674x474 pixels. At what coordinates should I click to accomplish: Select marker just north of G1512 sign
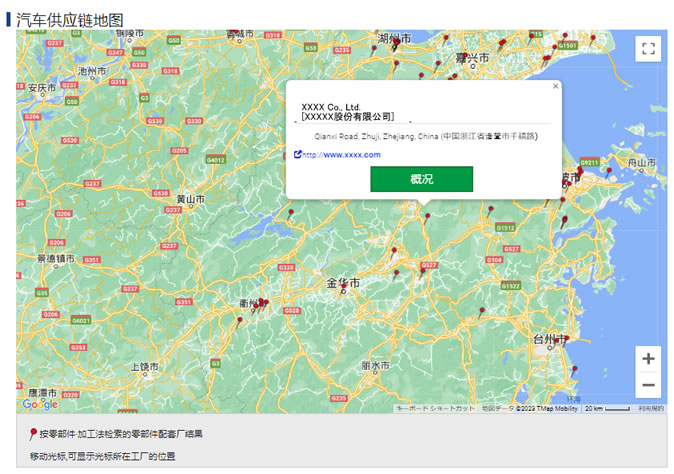tap(492, 209)
